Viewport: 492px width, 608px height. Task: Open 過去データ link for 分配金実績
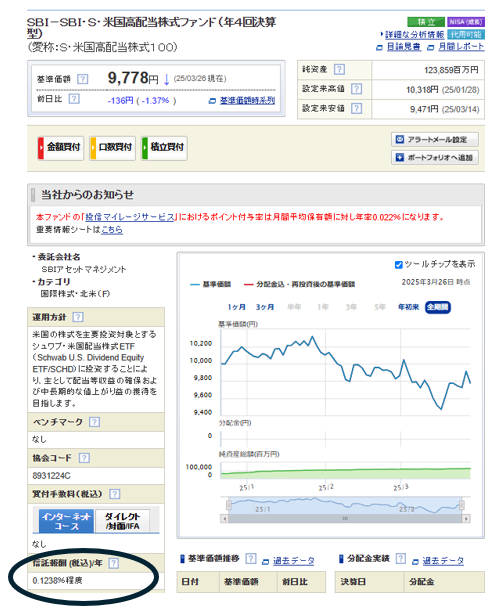pos(443,561)
